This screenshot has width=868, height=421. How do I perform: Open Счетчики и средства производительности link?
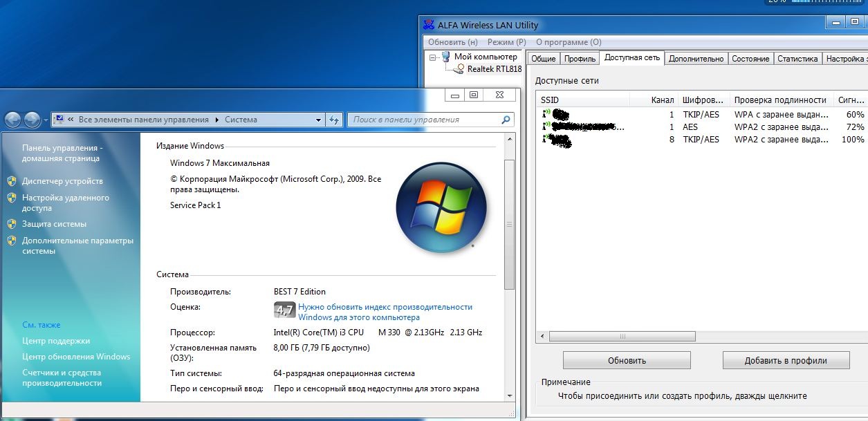62,377
